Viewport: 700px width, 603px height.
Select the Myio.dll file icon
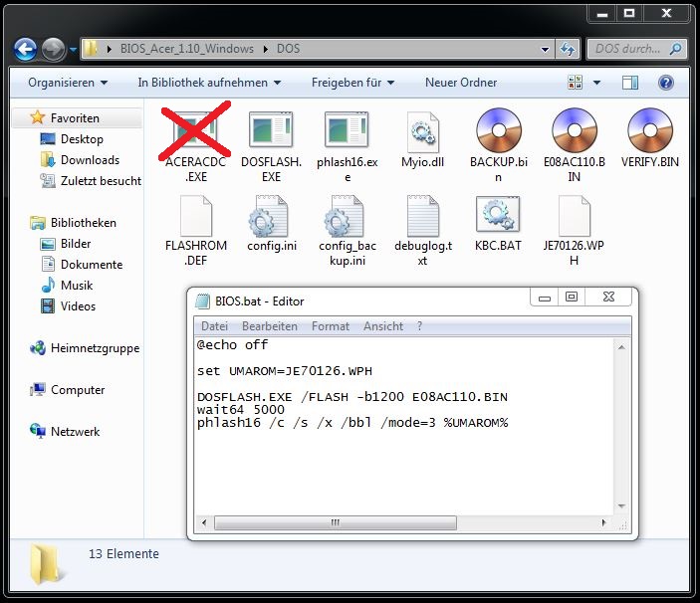click(423, 132)
